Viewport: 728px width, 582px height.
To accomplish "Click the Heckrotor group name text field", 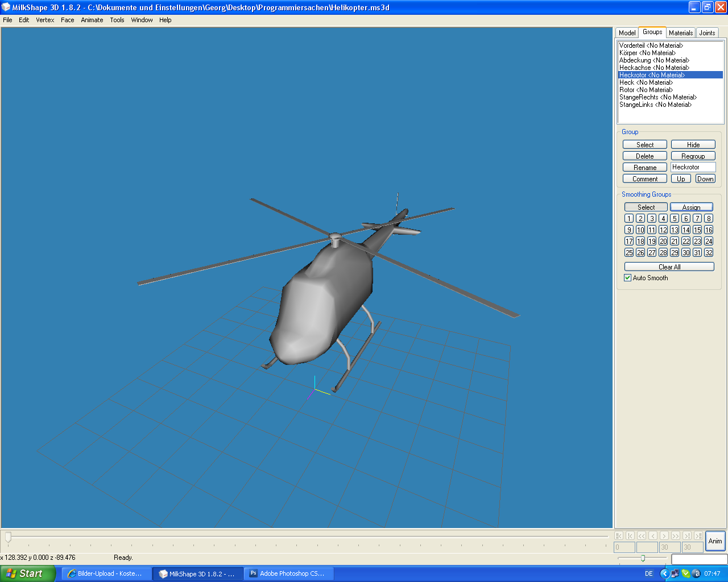I will click(693, 167).
